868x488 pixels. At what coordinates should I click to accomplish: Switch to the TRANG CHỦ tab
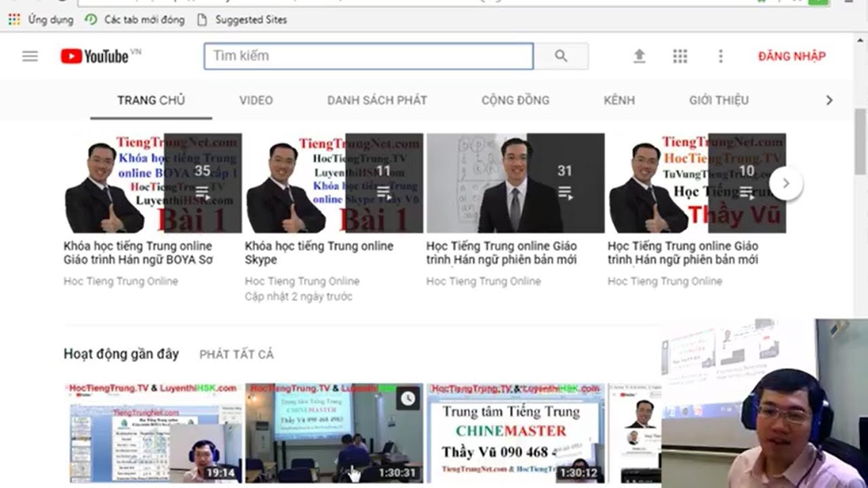tap(151, 100)
